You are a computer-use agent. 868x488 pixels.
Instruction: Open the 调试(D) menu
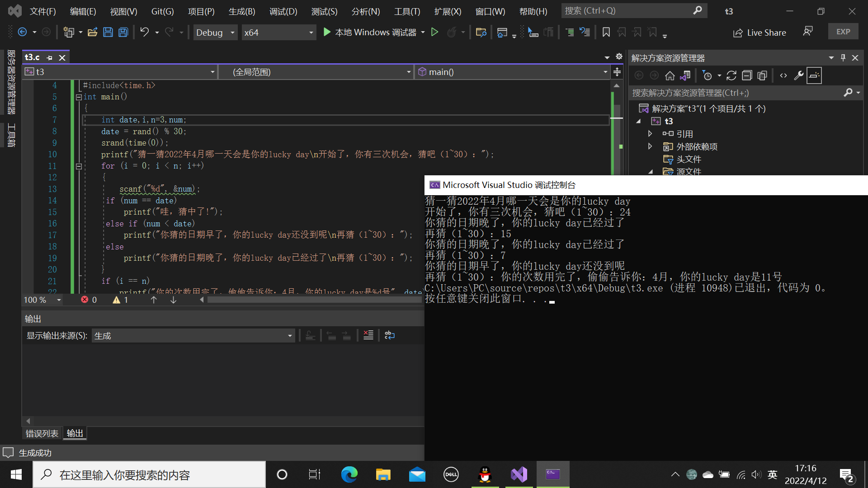coord(283,11)
